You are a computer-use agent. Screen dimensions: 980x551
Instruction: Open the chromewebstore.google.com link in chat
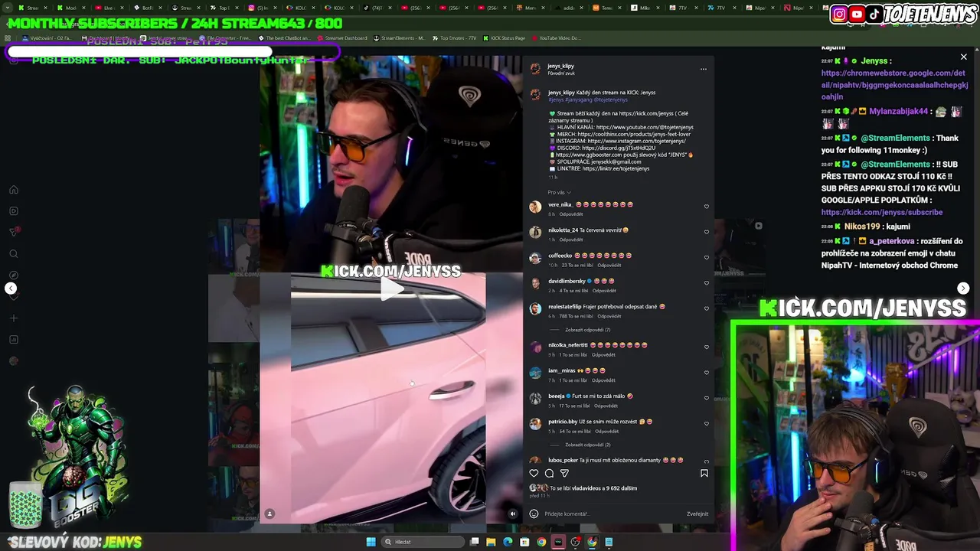(x=894, y=85)
